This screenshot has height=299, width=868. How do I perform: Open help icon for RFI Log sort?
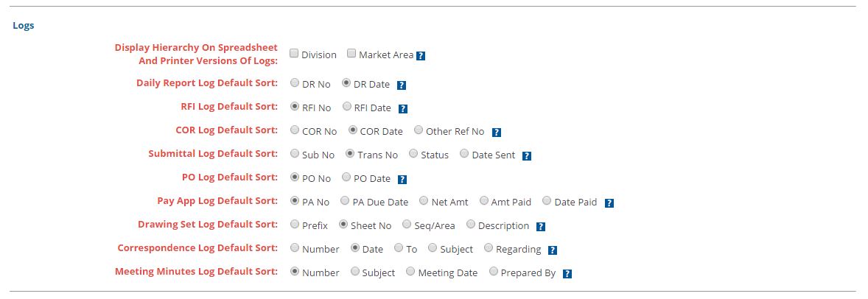(403, 108)
